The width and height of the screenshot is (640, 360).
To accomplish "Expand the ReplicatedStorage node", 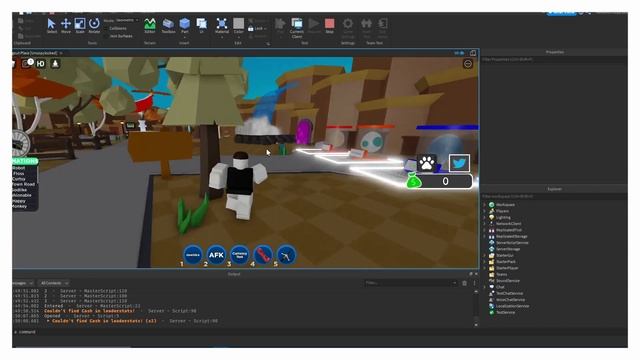I will click(484, 236).
